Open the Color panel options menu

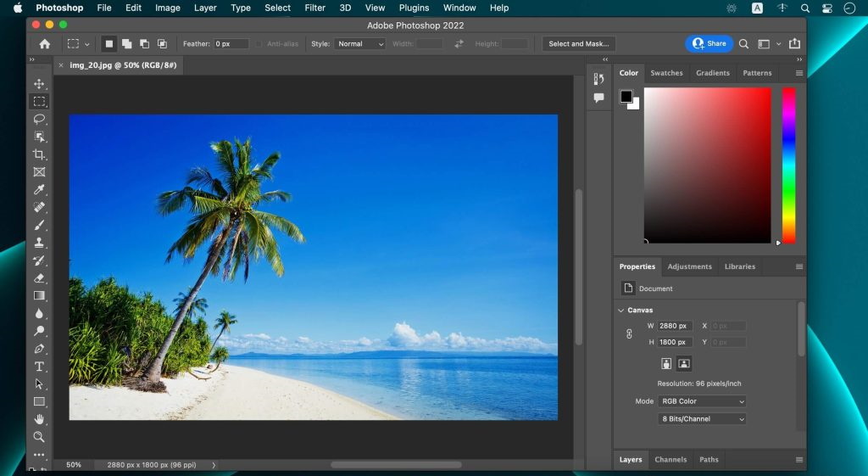tap(798, 73)
